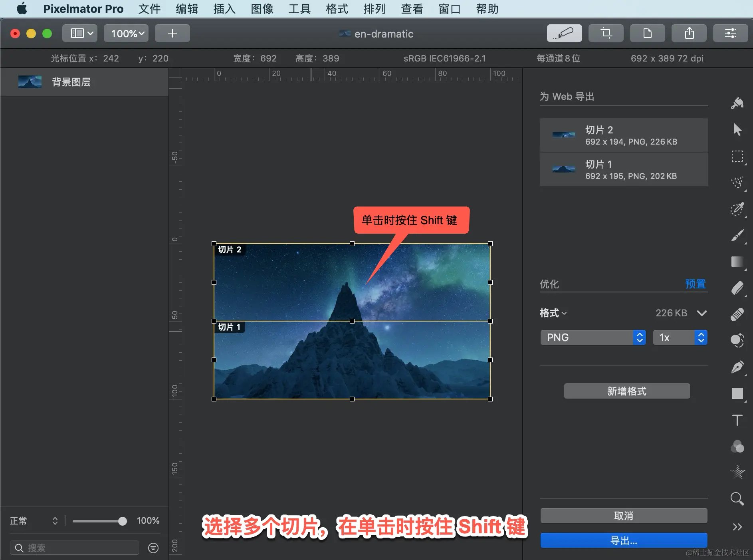Open the Apple menu

click(x=22, y=9)
